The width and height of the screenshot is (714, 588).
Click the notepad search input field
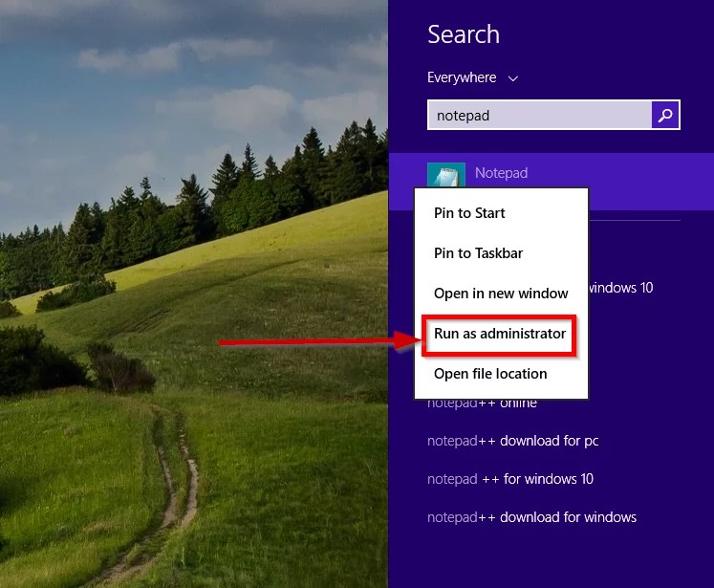point(540,115)
